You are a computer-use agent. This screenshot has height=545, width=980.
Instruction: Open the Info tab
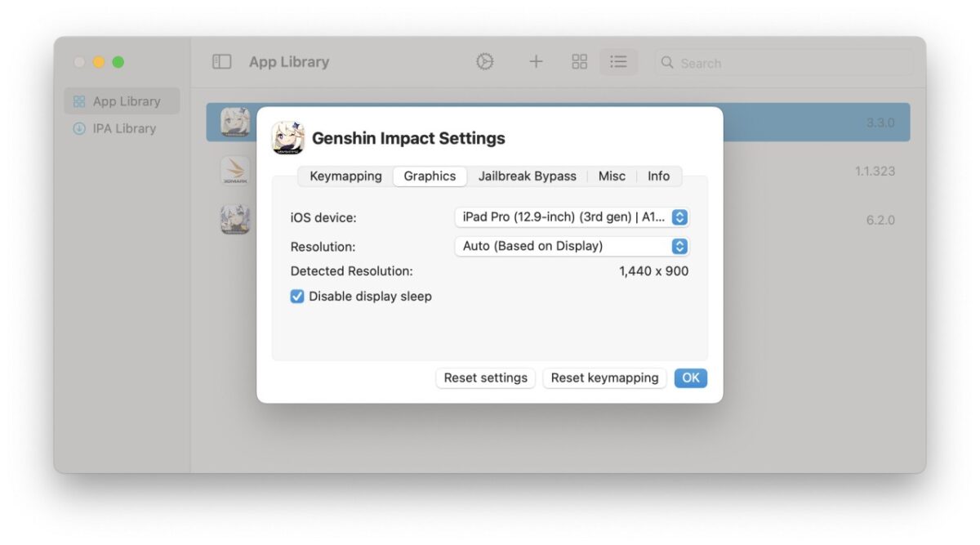[x=658, y=176]
